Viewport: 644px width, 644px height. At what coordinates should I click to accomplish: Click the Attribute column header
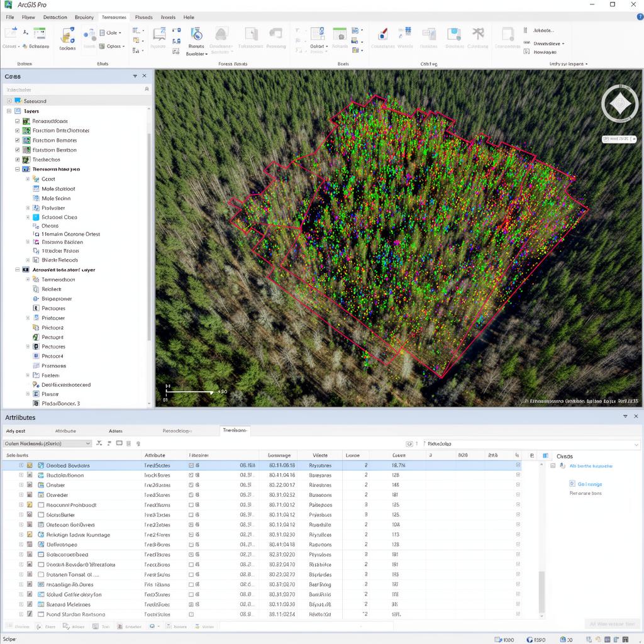[x=155, y=455]
